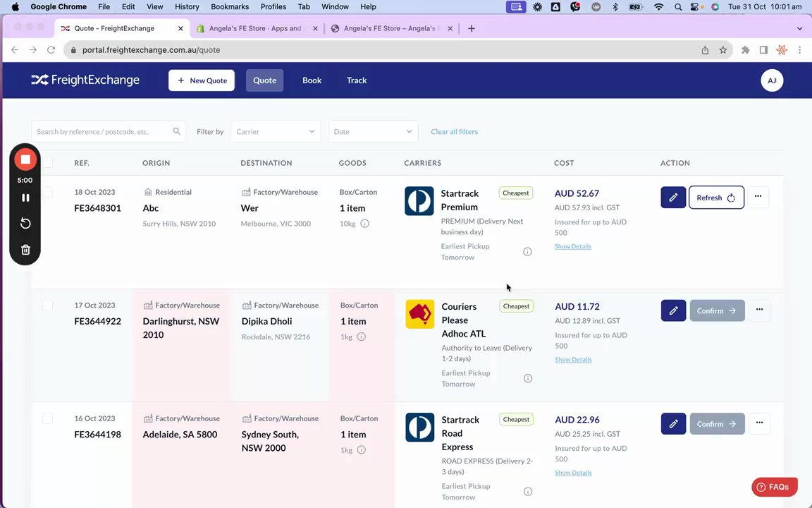Open a new browser tab

click(x=472, y=28)
